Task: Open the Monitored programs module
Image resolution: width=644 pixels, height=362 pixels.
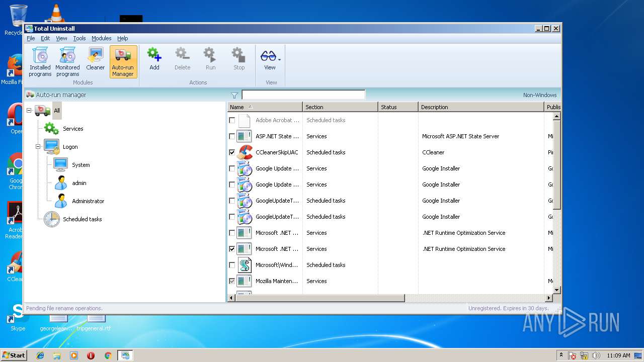Action: click(x=67, y=62)
